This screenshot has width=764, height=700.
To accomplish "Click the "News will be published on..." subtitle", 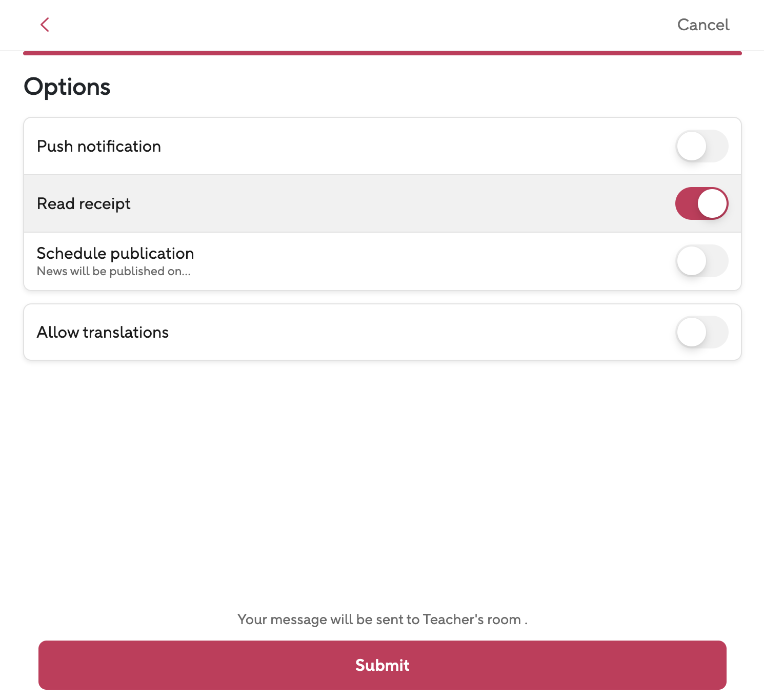I will coord(113,271).
